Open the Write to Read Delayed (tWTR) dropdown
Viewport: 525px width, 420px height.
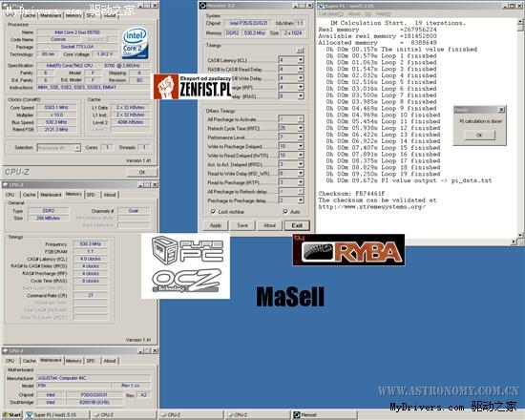[301, 156]
